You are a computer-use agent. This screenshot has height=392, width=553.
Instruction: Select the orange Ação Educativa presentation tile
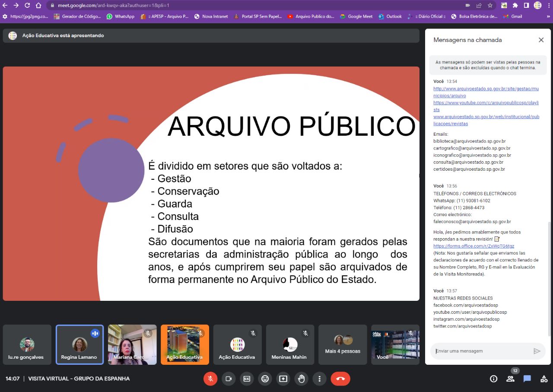[185, 345]
